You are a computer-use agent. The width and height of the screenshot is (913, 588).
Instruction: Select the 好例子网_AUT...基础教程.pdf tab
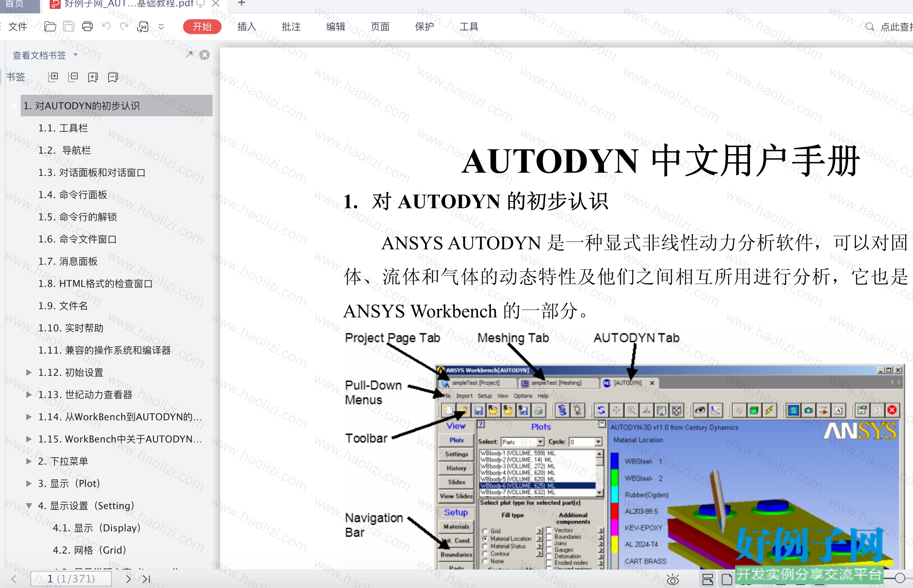129,4
